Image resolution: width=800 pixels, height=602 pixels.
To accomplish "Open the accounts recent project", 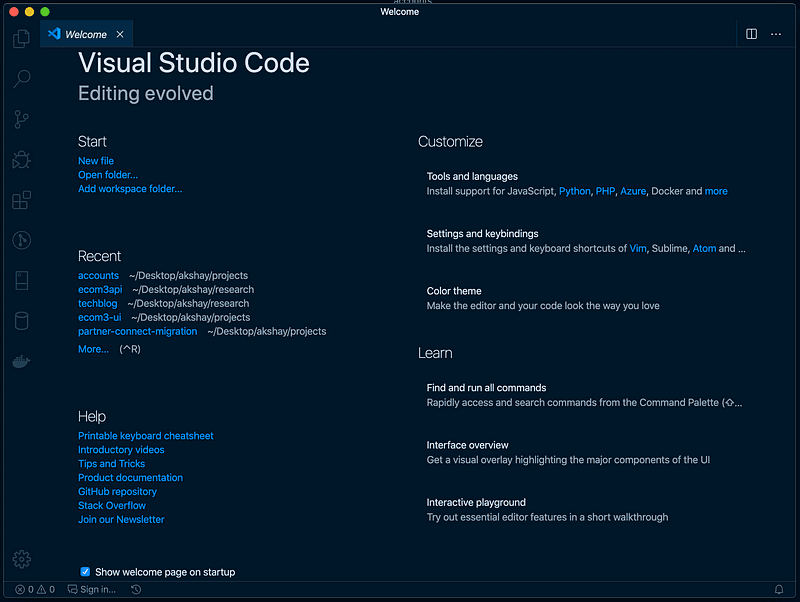I will tap(98, 275).
